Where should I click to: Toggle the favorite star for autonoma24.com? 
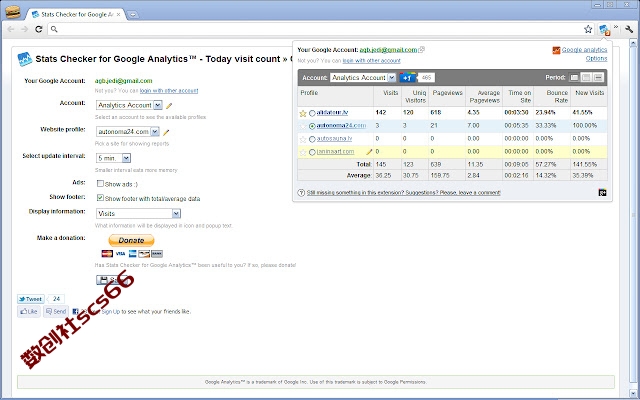[303, 126]
